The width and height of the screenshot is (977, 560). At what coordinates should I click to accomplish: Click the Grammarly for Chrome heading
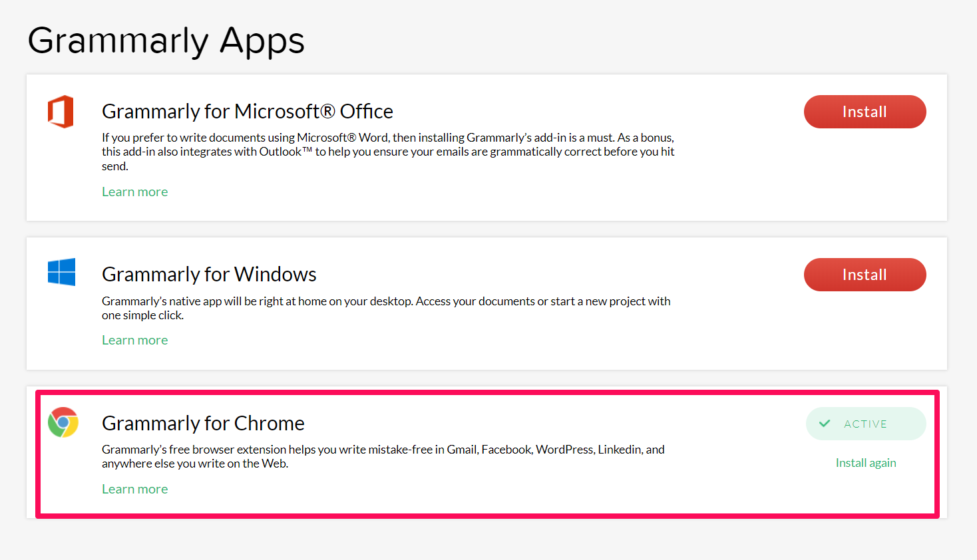coord(203,423)
